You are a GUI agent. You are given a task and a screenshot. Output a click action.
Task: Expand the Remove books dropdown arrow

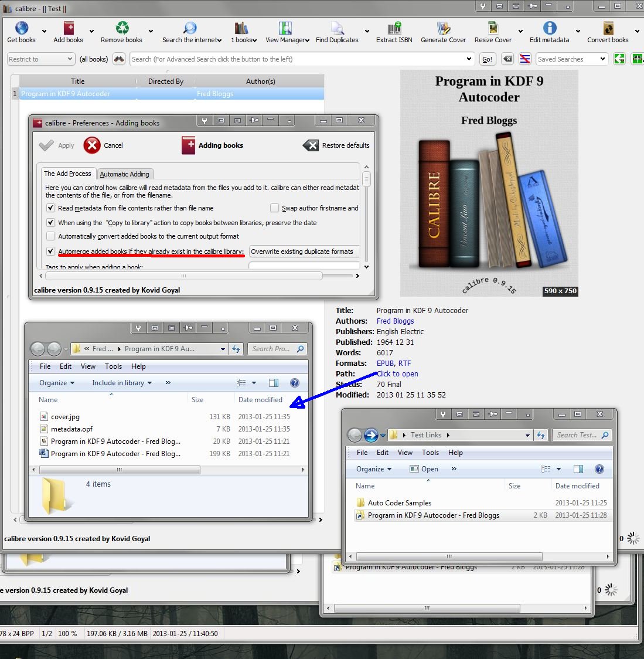[151, 31]
